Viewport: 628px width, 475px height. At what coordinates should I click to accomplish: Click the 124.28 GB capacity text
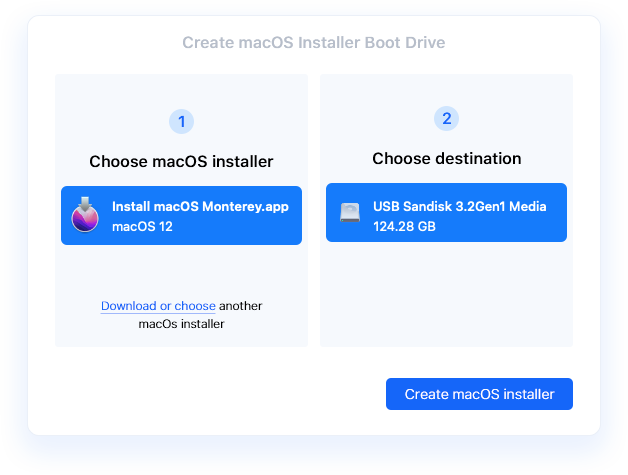(404, 227)
